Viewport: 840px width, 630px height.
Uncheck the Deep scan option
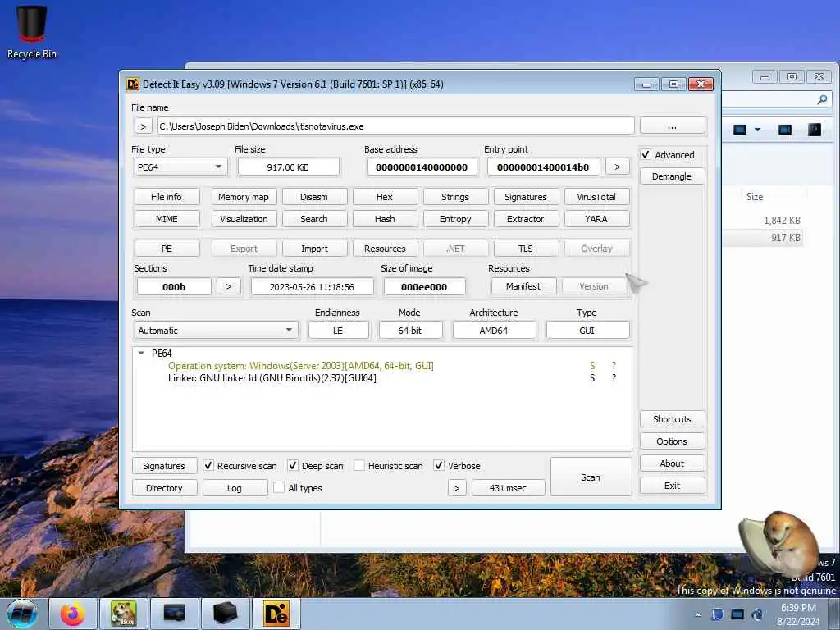pos(293,466)
